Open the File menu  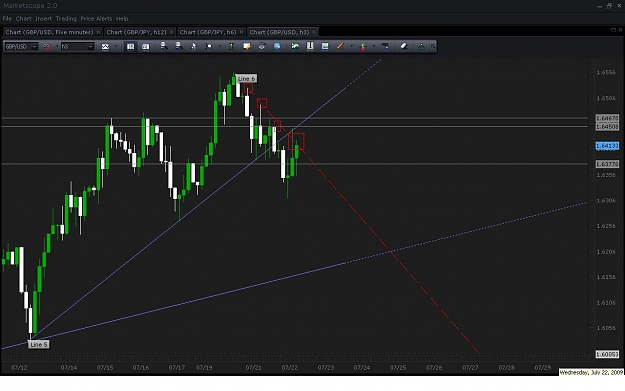(x=7, y=19)
